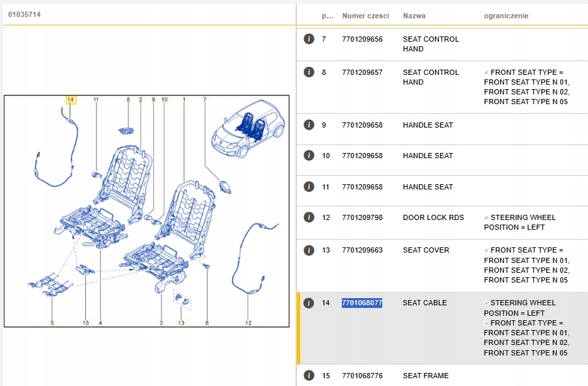This screenshot has width=588, height=386.
Task: Click SEAT CONTROL HAND name in row 8
Action: [x=431, y=77]
